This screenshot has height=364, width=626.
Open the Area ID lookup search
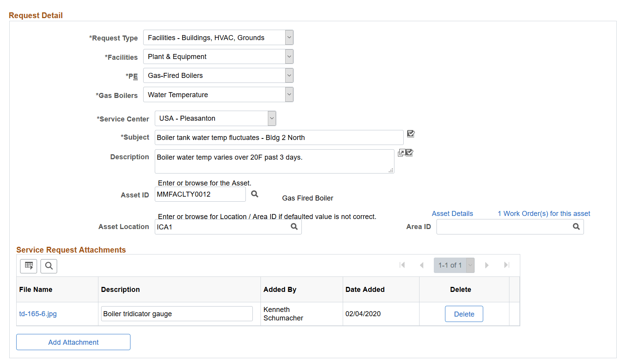pos(576,227)
